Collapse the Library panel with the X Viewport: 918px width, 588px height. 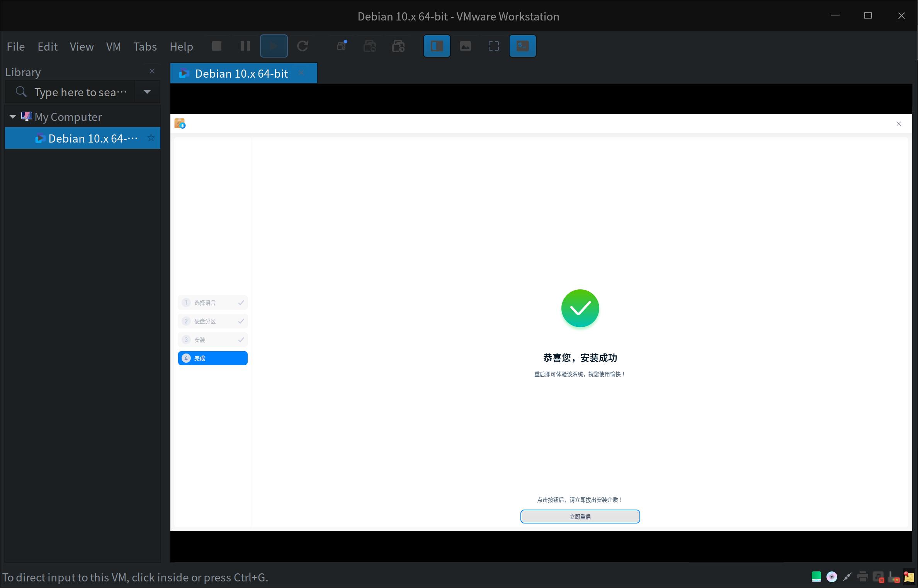pos(152,71)
